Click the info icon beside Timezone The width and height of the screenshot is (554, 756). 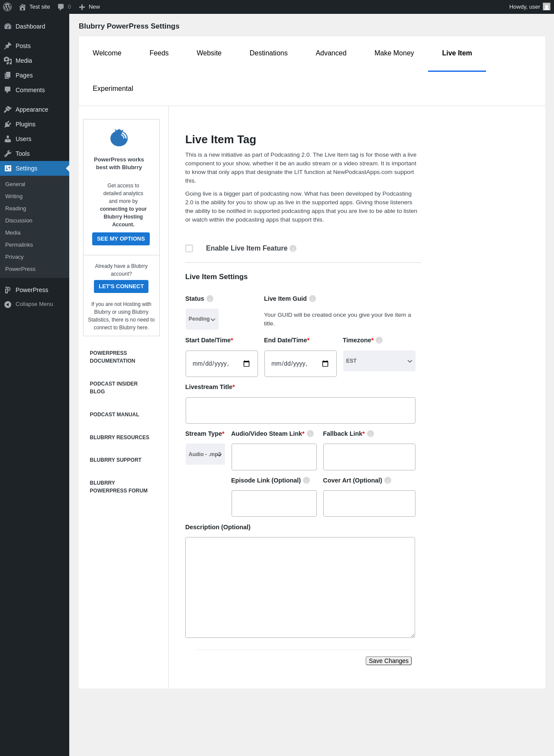(x=379, y=340)
